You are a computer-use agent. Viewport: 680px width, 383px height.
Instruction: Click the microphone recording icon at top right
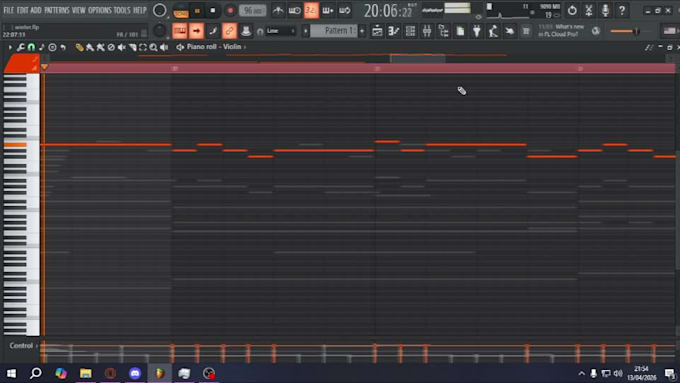tap(605, 10)
